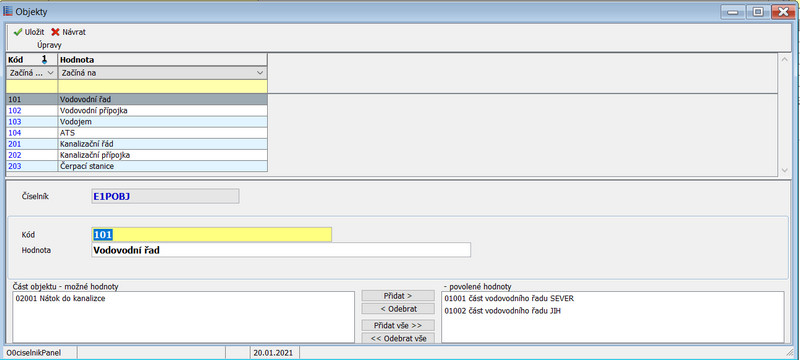Select 01002 část vodovodního řadu JIH
Image resolution: width=800 pixels, height=360 pixels.
[503, 311]
